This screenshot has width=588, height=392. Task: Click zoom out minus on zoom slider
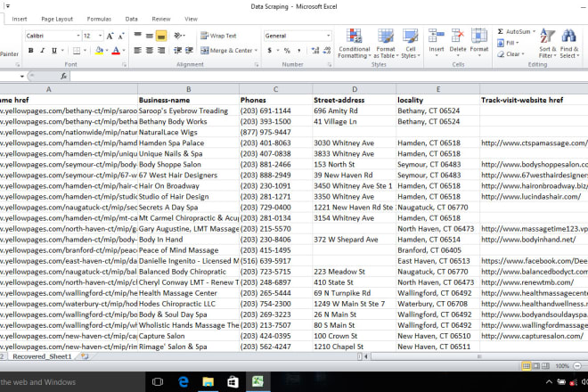click(x=577, y=366)
